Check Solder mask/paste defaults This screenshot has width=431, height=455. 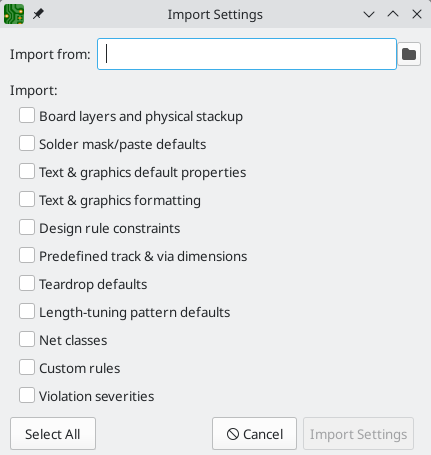[27, 144]
